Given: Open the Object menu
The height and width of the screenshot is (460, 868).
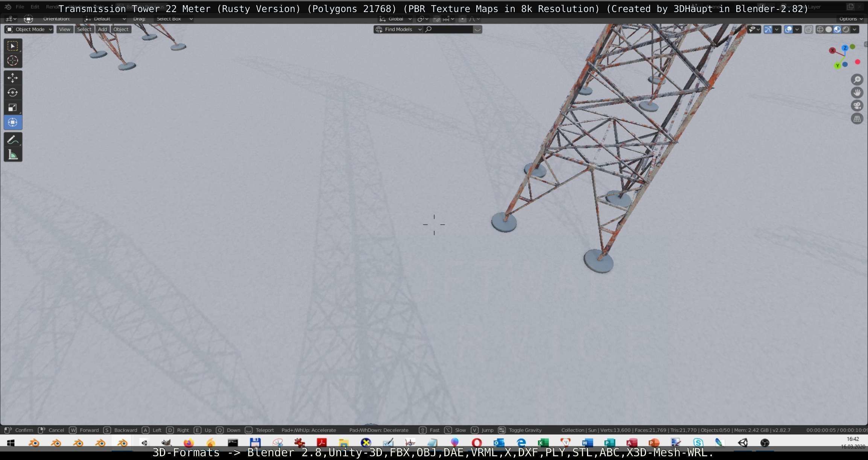Looking at the screenshot, I should click(x=121, y=29).
